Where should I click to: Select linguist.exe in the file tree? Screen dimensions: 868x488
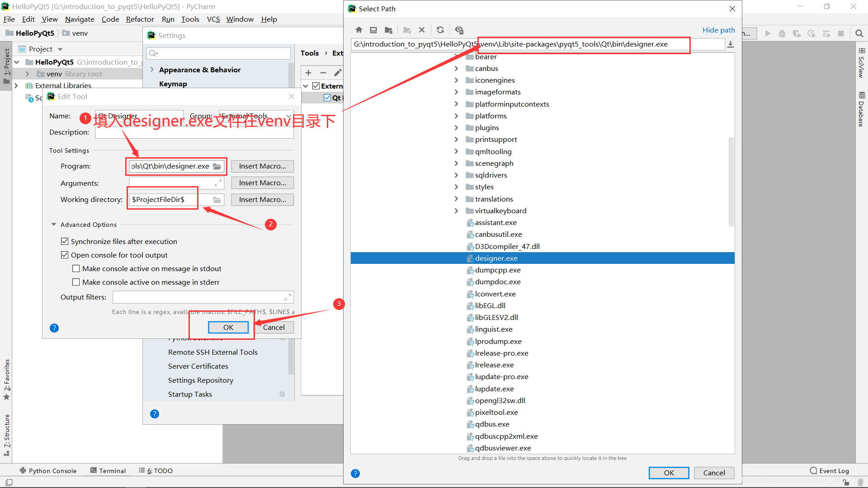click(x=493, y=329)
